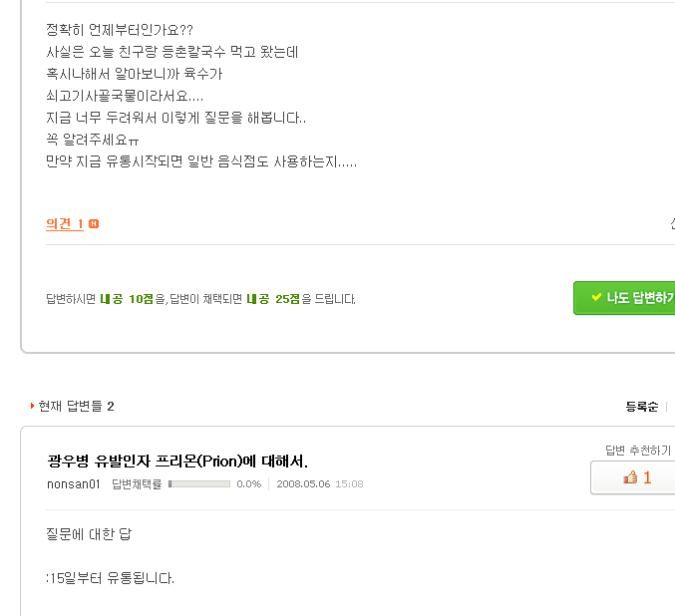
Task: Click the 2008.05.06 15:08 timestamp
Action: tap(320, 483)
